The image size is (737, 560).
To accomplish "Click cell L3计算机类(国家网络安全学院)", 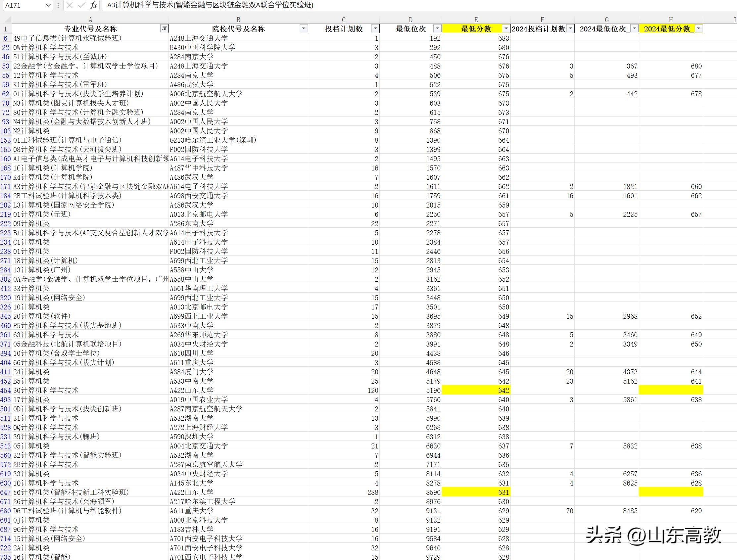I will click(90, 205).
